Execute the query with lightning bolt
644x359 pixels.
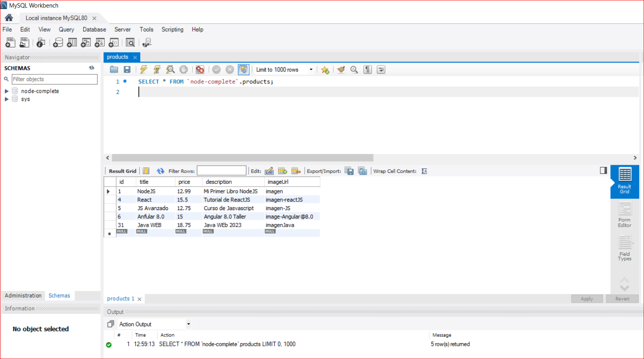[x=144, y=69]
